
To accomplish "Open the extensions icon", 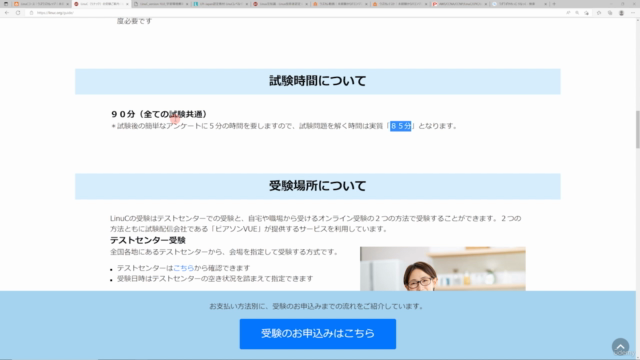I will point(599,13).
